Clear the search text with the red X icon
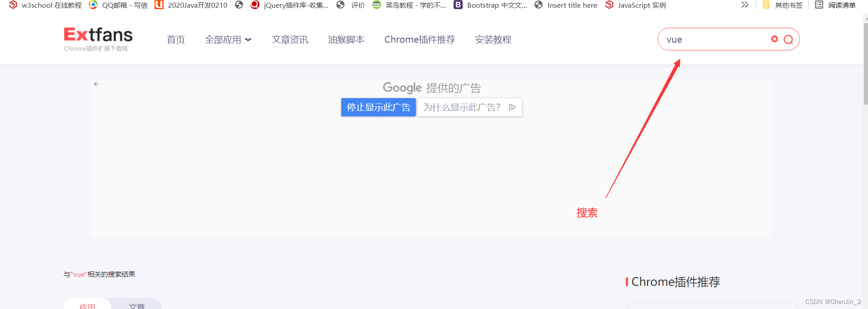The image size is (868, 309). (774, 39)
